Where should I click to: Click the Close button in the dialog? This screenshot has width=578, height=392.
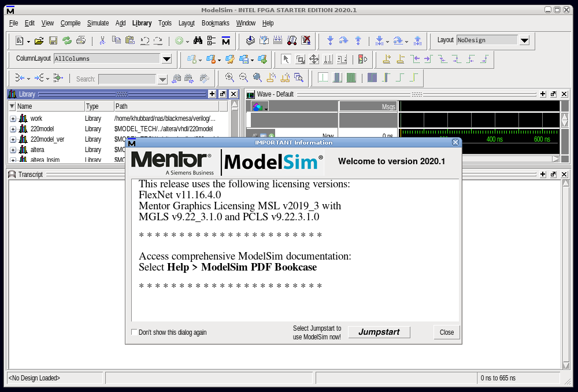447,332
